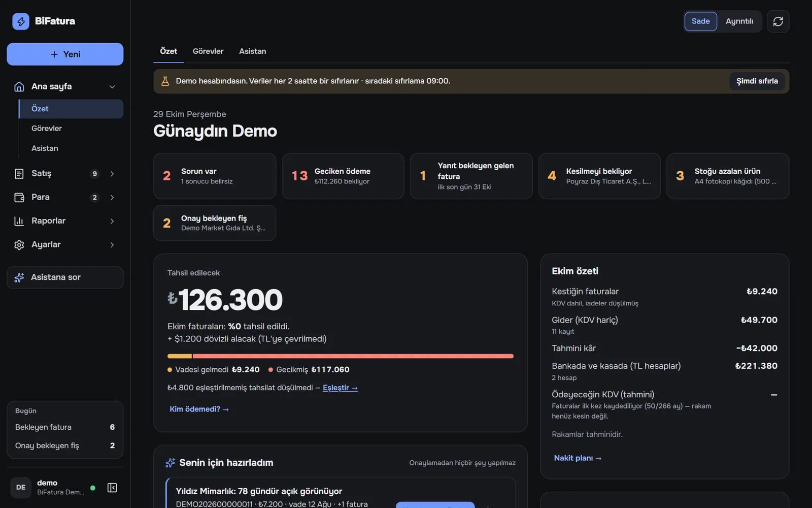This screenshot has width=812, height=508.
Task: Open the Kim ödemedi? link
Action: point(199,409)
